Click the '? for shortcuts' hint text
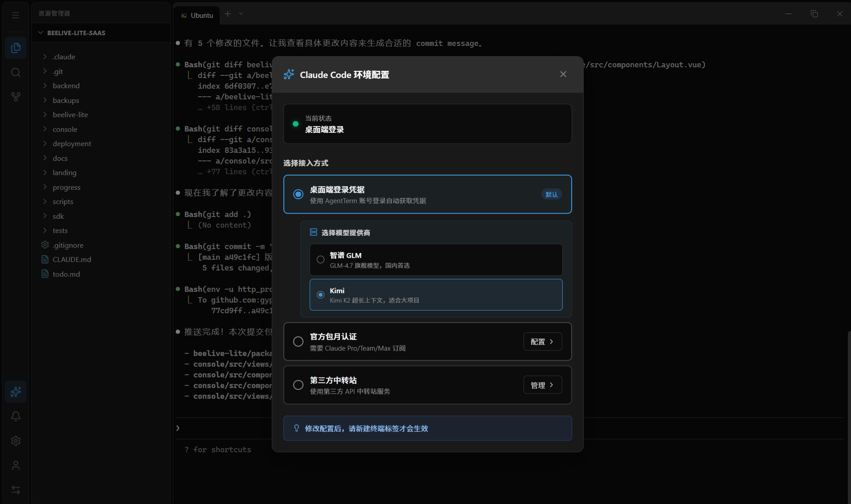Image resolution: width=851 pixels, height=504 pixels. tap(218, 450)
